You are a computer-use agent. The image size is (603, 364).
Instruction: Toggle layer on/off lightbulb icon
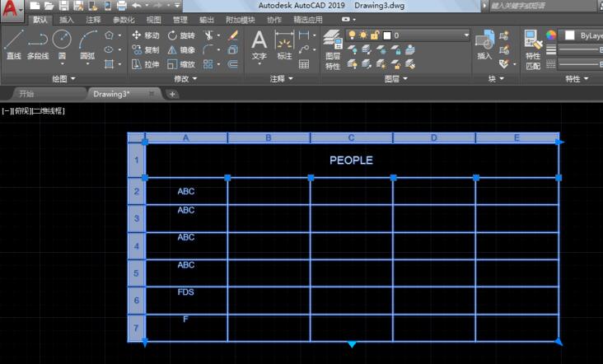352,35
